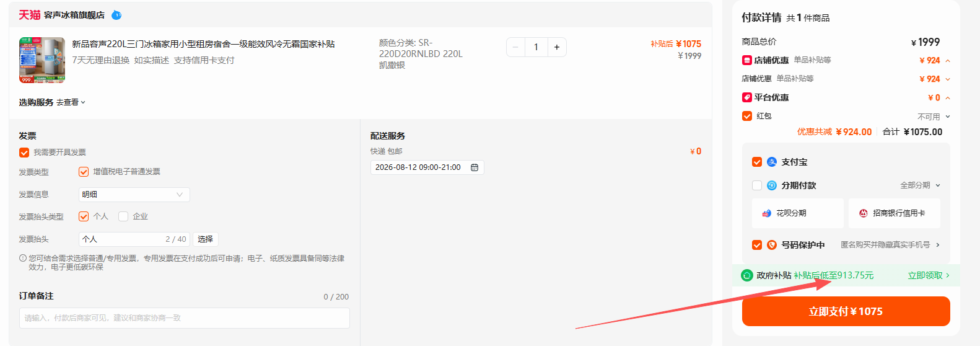
Task: Click the 如实描述 text
Action: click(x=152, y=60)
